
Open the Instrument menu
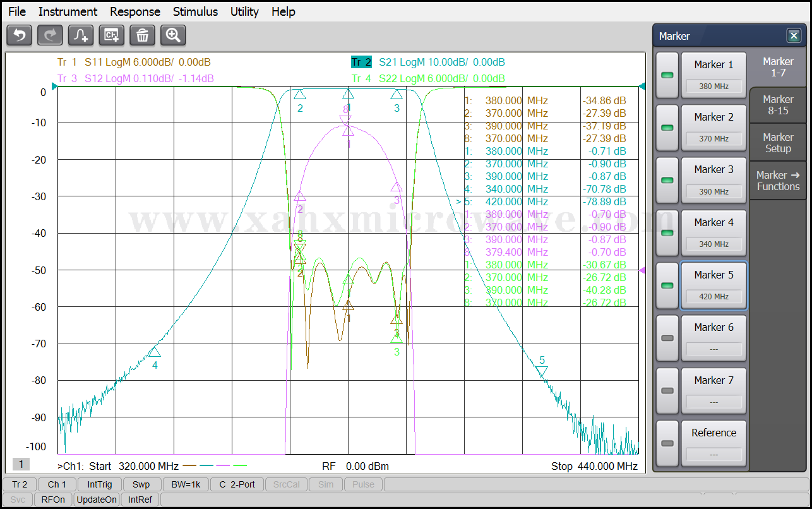tap(68, 11)
